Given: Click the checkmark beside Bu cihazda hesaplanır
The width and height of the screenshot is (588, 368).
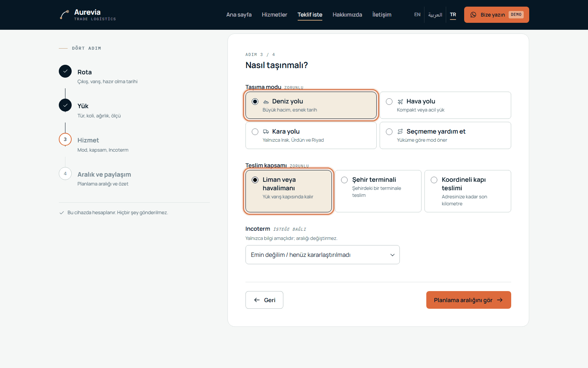Looking at the screenshot, I should click(x=62, y=213).
